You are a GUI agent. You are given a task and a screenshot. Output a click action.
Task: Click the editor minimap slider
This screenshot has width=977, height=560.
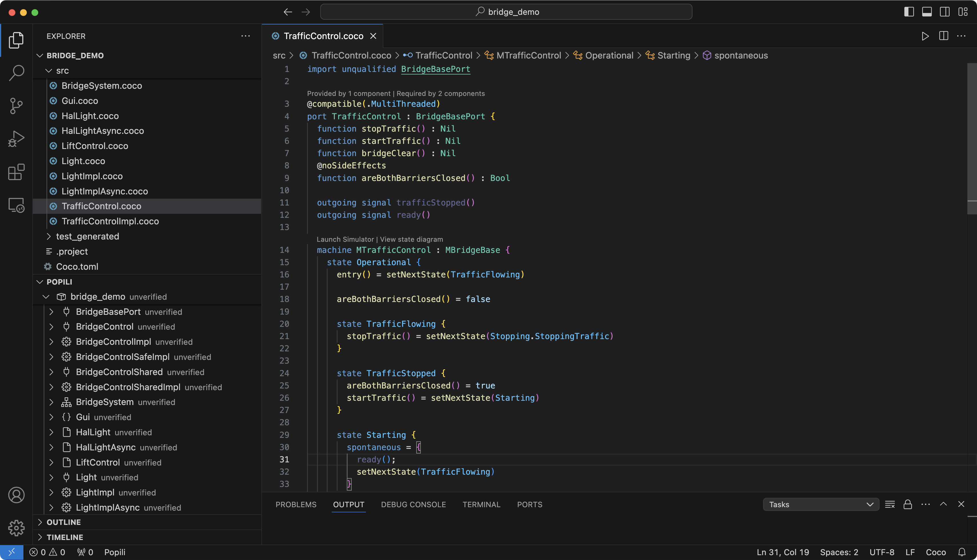(972, 138)
